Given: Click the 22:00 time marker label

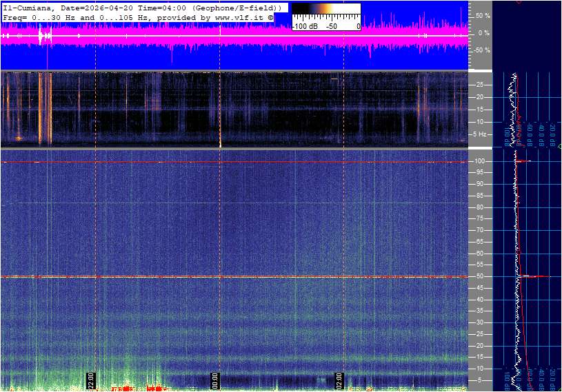Looking at the screenshot, I should click(90, 380).
